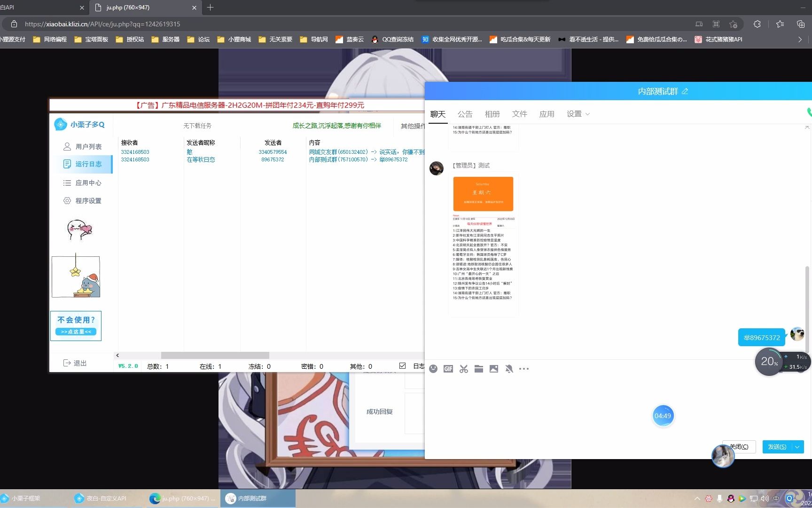Viewport: 812px width, 508px height.
Task: Switch input method via 中 indicator
Action: click(776, 499)
